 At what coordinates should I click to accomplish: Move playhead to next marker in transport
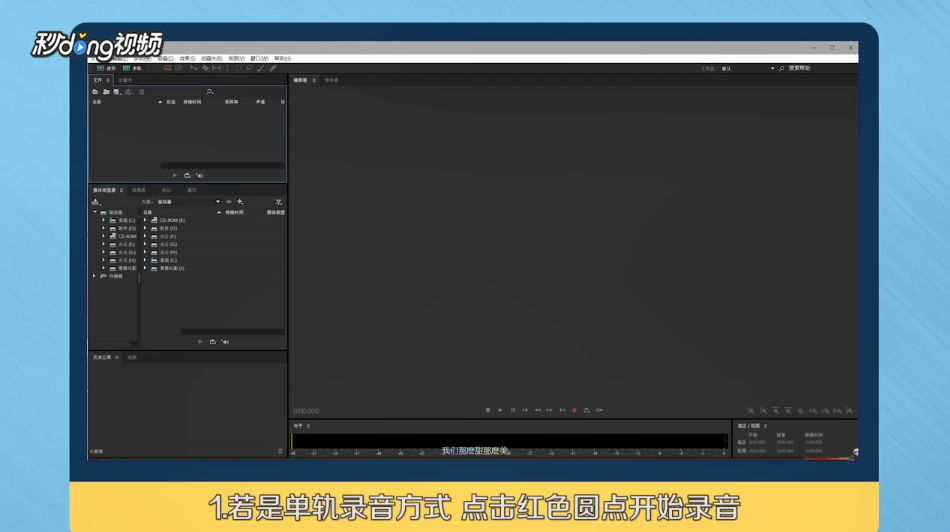[x=562, y=410]
